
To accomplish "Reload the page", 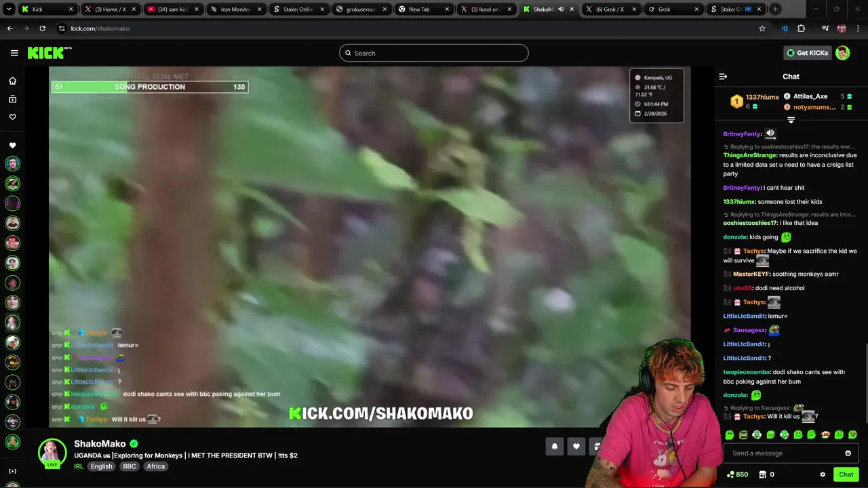I will click(x=42, y=28).
